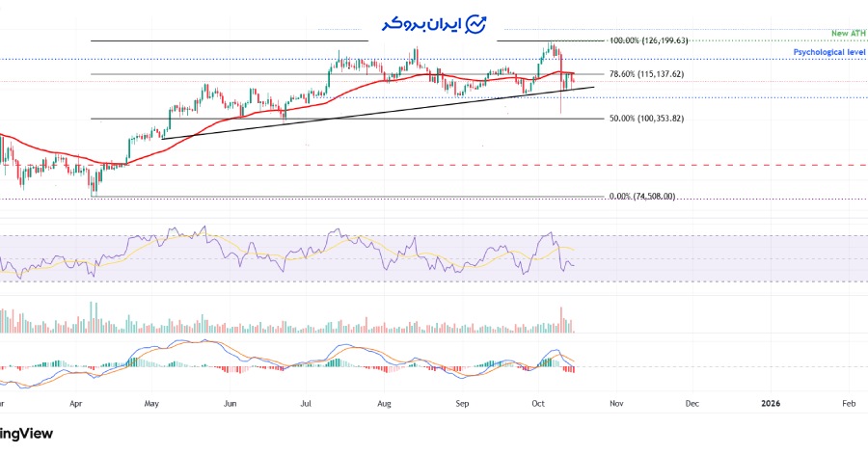Click the Iran Broker logo icon
The height and width of the screenshot is (454, 868).
pyautogui.click(x=477, y=24)
